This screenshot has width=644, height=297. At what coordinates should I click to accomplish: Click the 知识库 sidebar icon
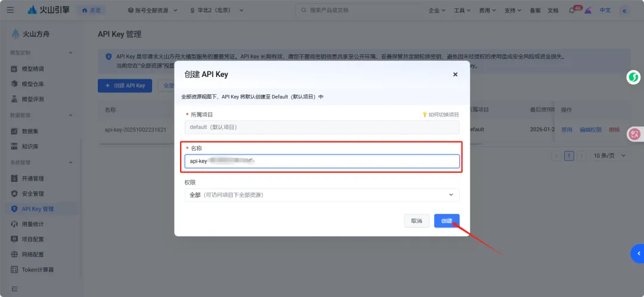pos(14,146)
